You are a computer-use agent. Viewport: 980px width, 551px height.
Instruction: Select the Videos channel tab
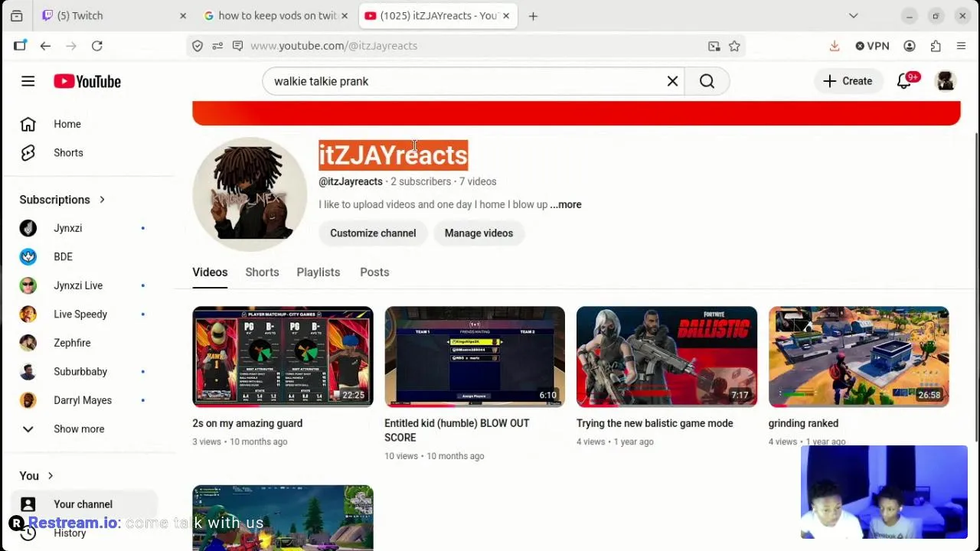point(210,272)
